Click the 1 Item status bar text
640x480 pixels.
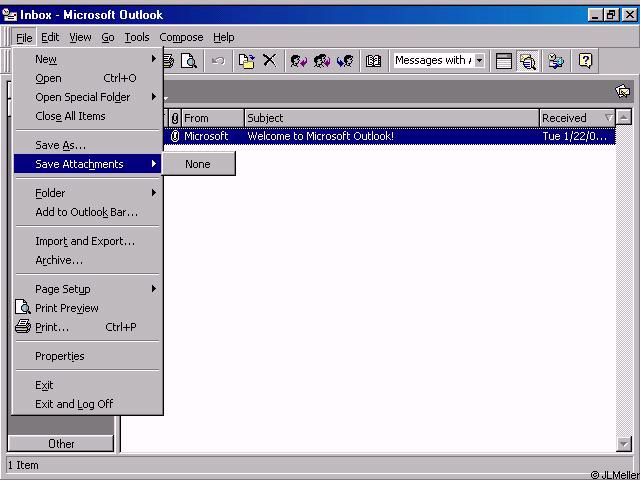tap(23, 465)
